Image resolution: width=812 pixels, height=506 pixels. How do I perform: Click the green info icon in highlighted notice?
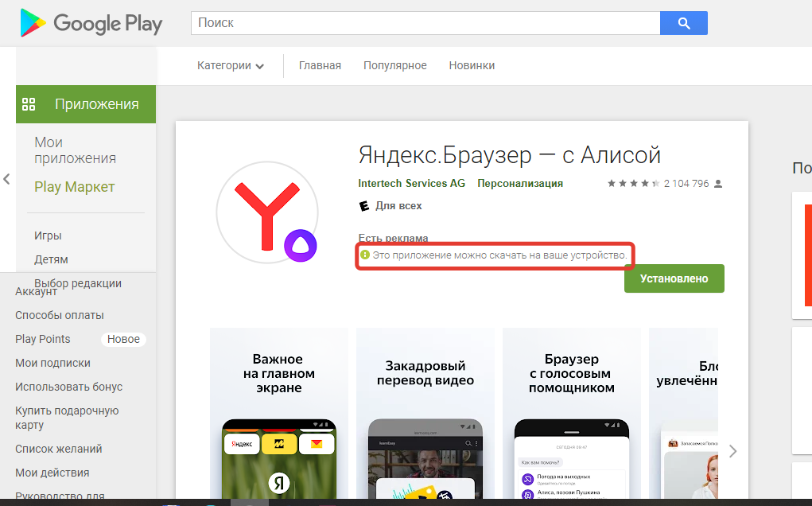365,253
